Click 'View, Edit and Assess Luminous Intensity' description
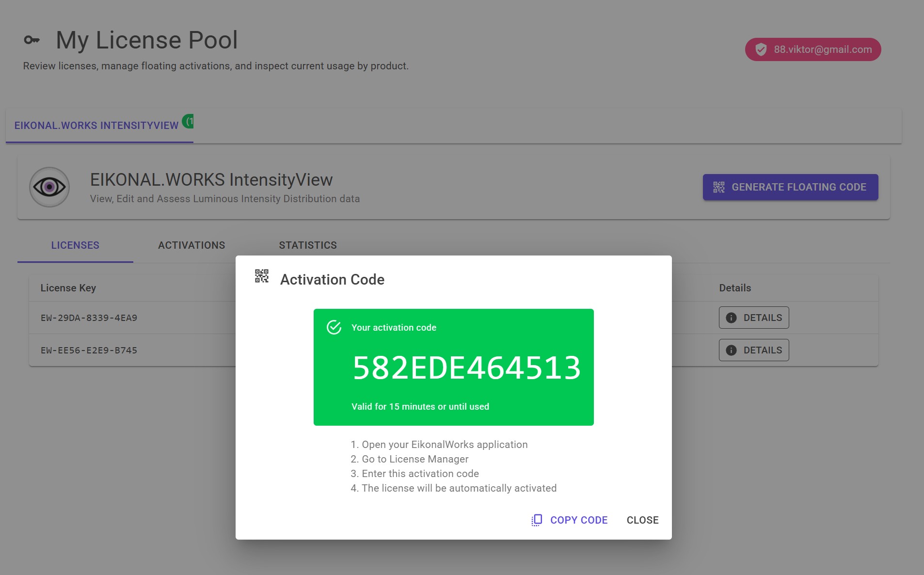The height and width of the screenshot is (575, 924). [225, 199]
